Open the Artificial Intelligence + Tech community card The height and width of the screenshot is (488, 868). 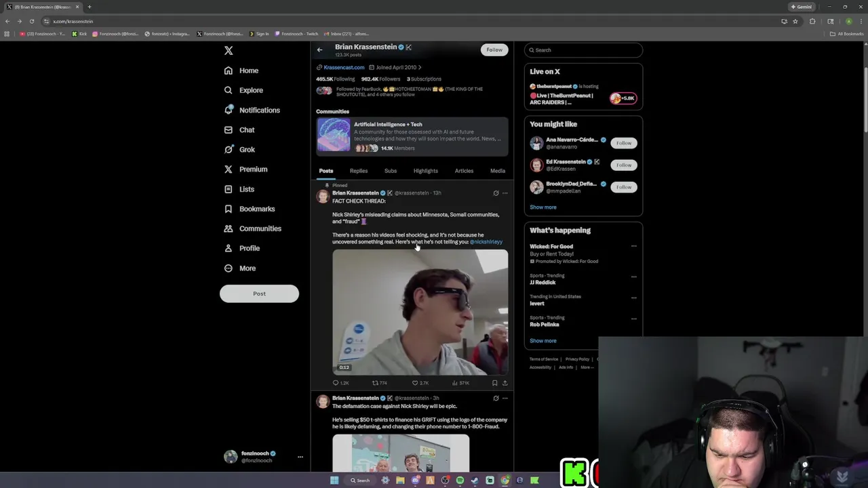(x=412, y=136)
